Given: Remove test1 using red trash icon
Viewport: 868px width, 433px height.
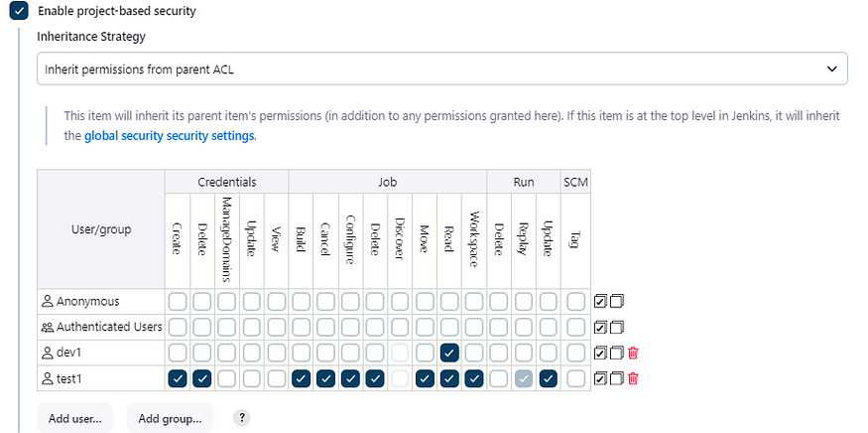Looking at the screenshot, I should point(633,378).
